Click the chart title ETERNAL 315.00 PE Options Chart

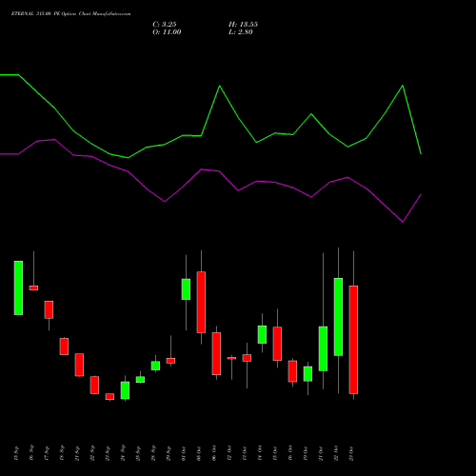(x=70, y=14)
